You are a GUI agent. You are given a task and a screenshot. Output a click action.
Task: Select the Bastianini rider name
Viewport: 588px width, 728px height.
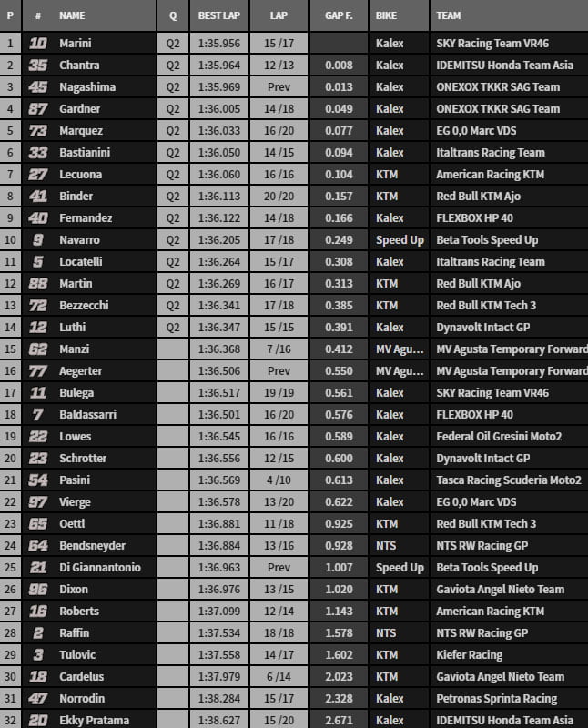(86, 153)
